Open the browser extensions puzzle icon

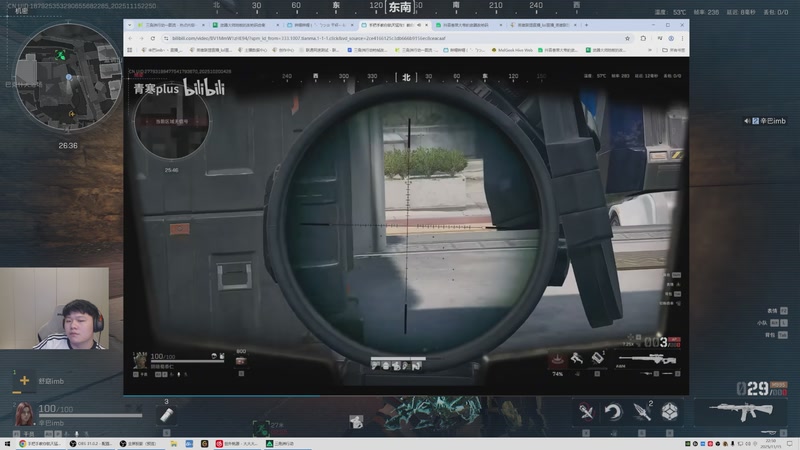click(x=643, y=38)
